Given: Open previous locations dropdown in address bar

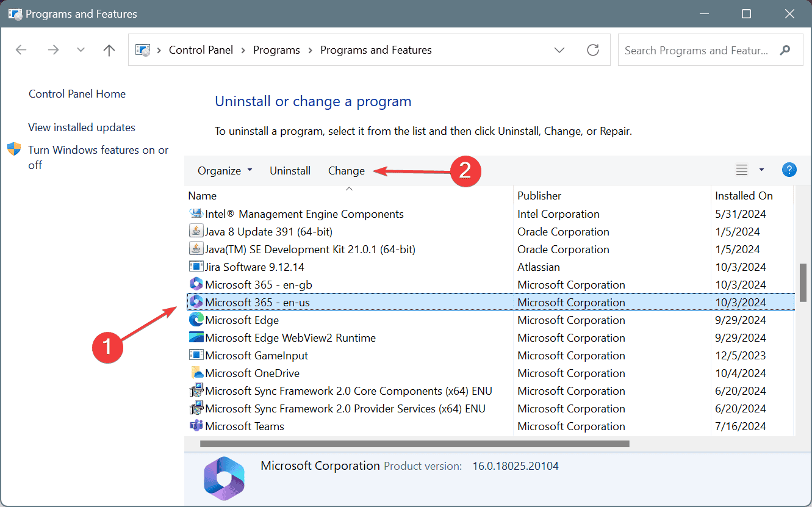Looking at the screenshot, I should click(x=559, y=50).
